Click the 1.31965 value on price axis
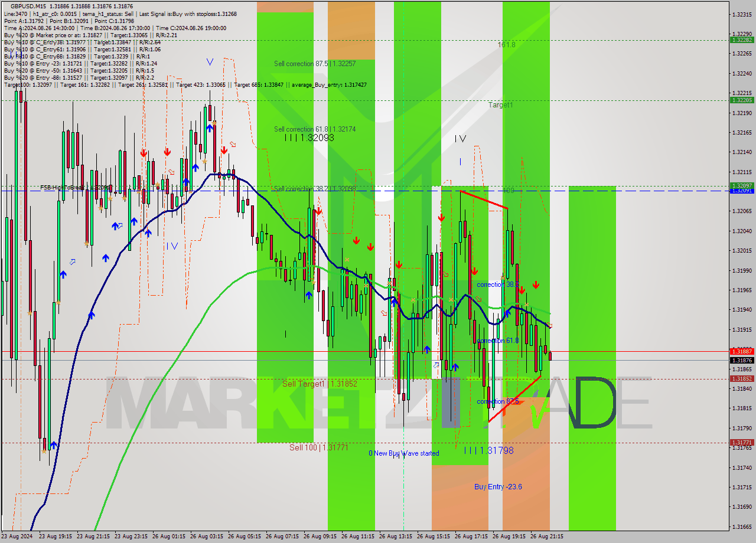The height and width of the screenshot is (543, 756). (742, 290)
